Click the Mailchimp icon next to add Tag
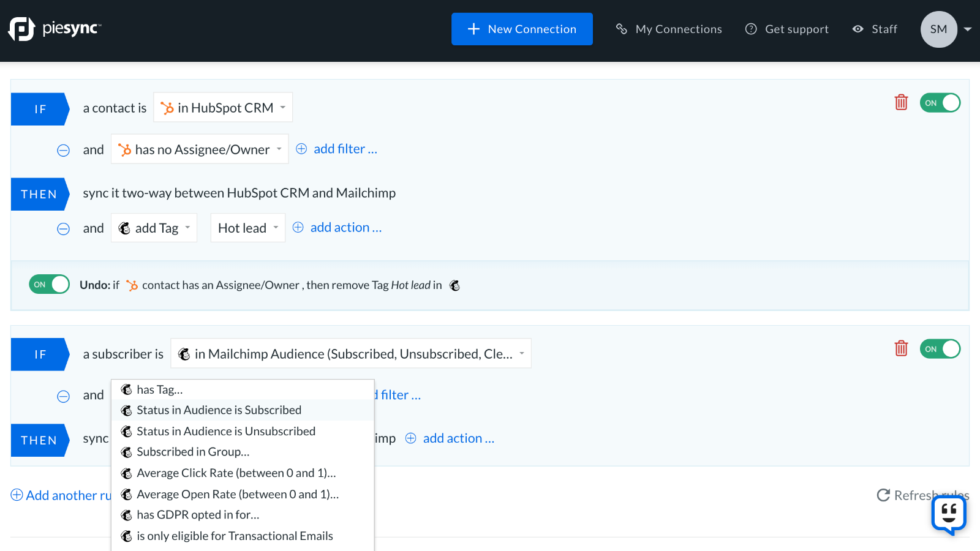980x551 pixels. point(125,228)
